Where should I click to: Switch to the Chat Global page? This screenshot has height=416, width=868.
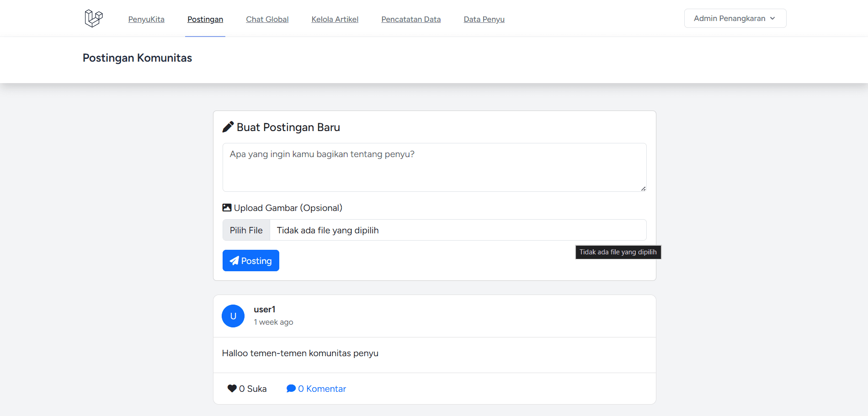pos(267,19)
